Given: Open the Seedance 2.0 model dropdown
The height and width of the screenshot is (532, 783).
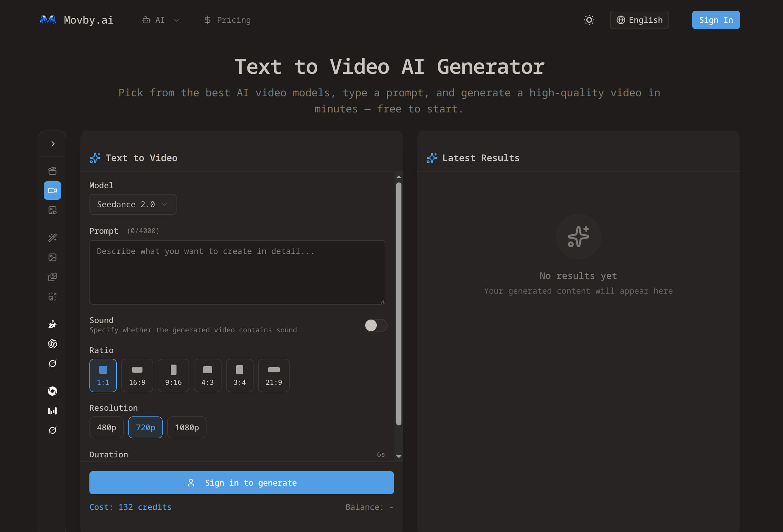Looking at the screenshot, I should click(133, 204).
